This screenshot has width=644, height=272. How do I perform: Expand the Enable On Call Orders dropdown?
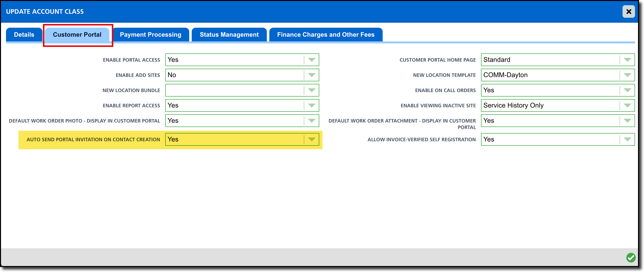pyautogui.click(x=627, y=90)
